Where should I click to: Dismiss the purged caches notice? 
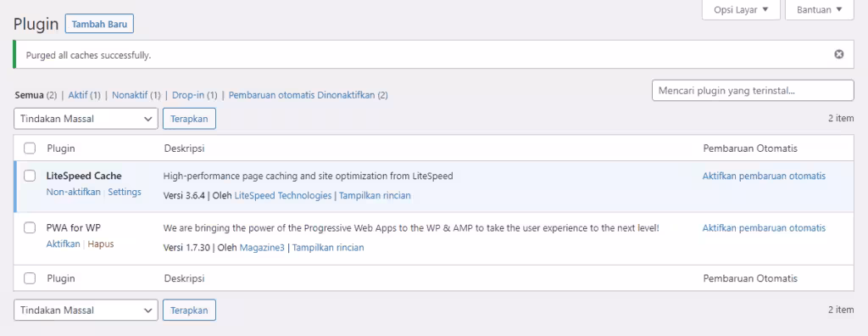[839, 54]
